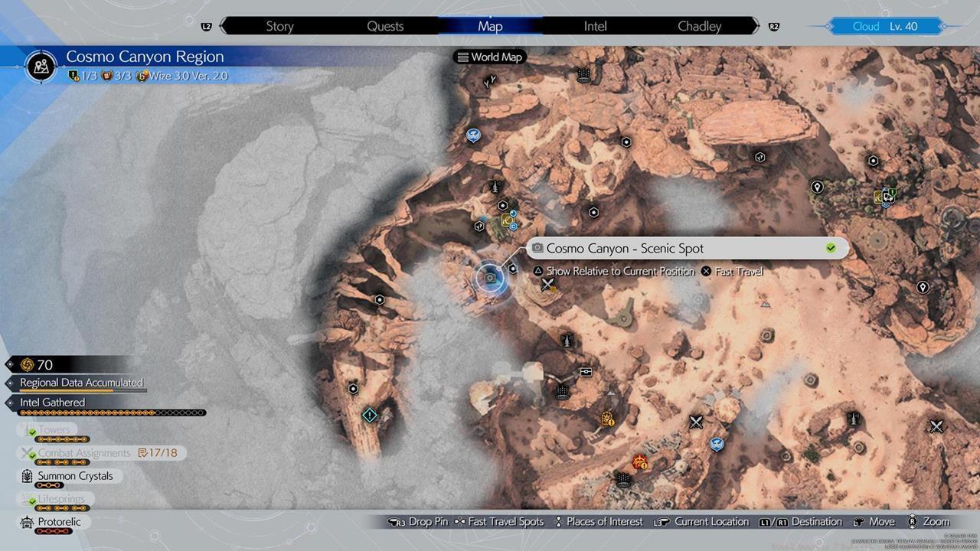Click the Protorelic icon in the intel list
Viewport: 980px width, 551px height.
pyautogui.click(x=27, y=522)
